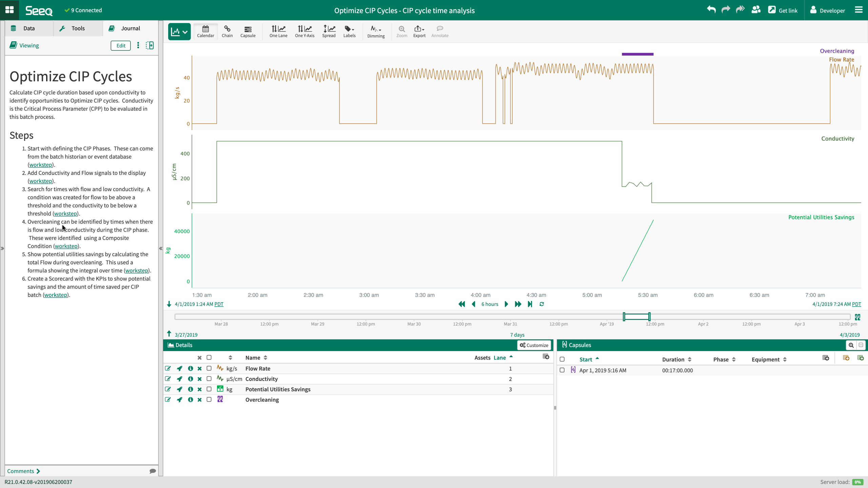Show info for Conductivity item
The height and width of the screenshot is (488, 868).
[x=191, y=379]
